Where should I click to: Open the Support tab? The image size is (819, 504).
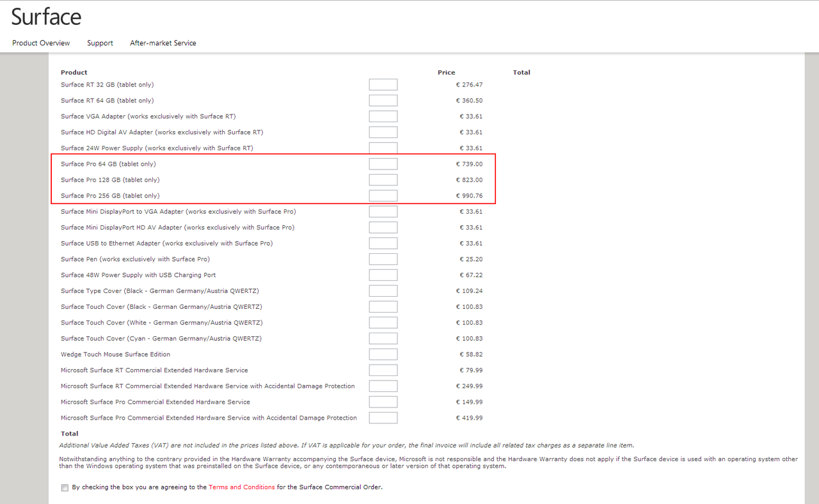[x=100, y=43]
